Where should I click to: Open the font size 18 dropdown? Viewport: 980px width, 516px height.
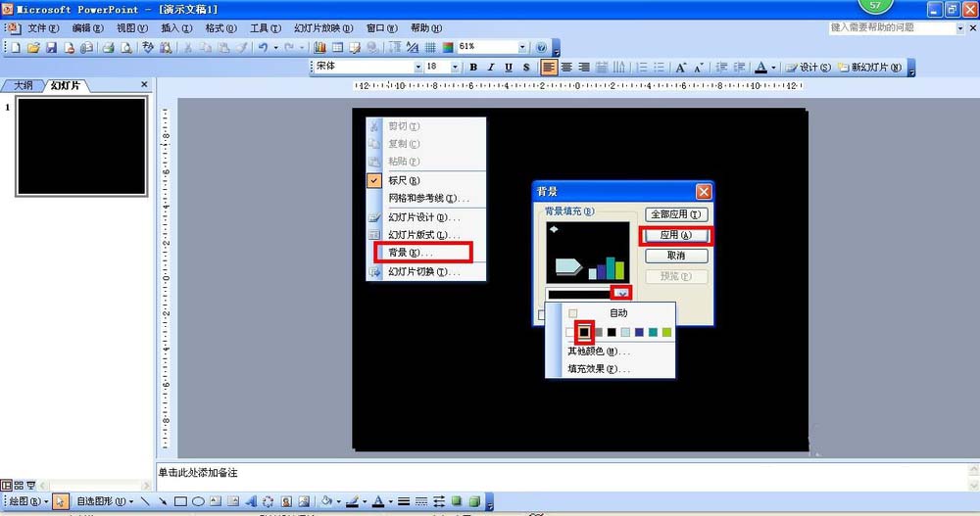pos(455,67)
